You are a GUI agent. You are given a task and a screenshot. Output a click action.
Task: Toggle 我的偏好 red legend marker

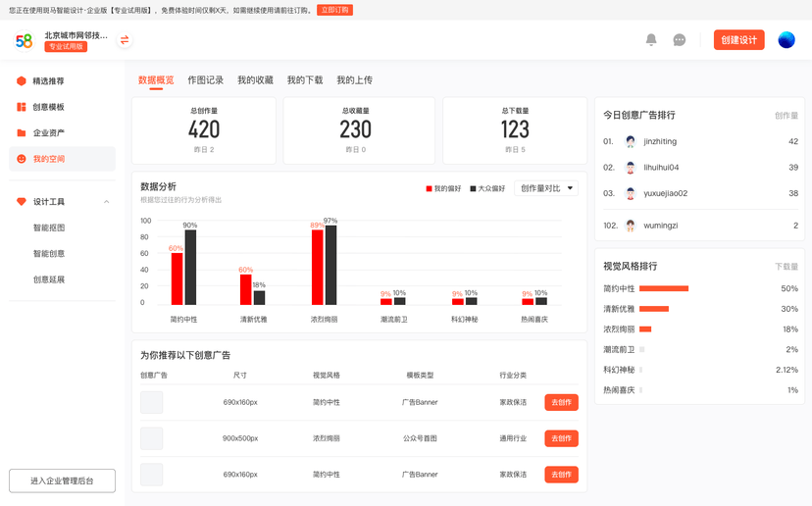coord(429,188)
